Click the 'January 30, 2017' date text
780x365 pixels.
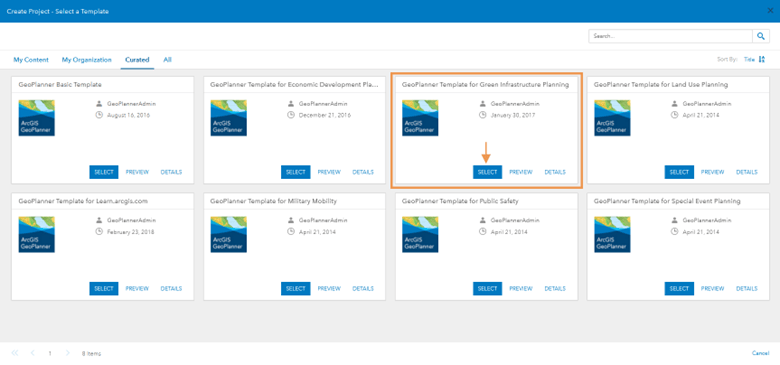pyautogui.click(x=513, y=115)
